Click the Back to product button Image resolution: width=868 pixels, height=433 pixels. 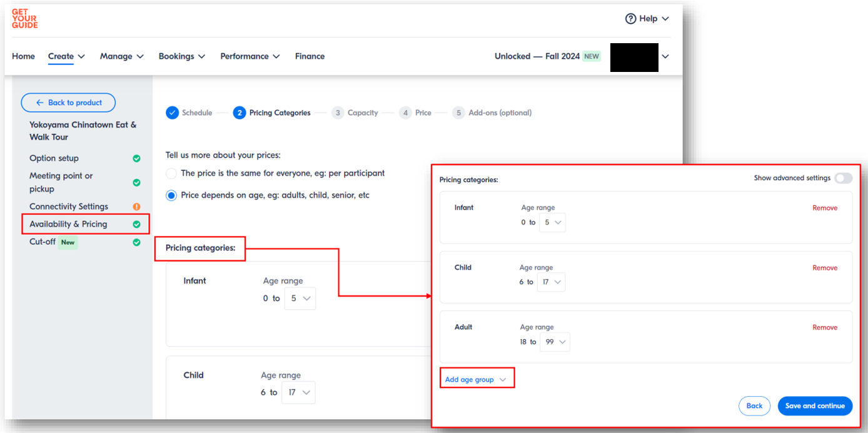(68, 103)
